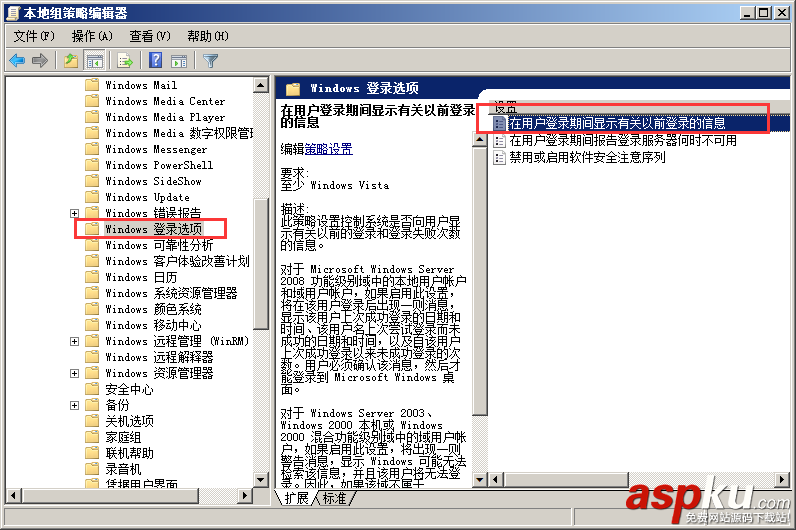The width and height of the screenshot is (796, 530).
Task: Select Windows 系统资源管理器 in the tree
Action: pyautogui.click(x=171, y=293)
